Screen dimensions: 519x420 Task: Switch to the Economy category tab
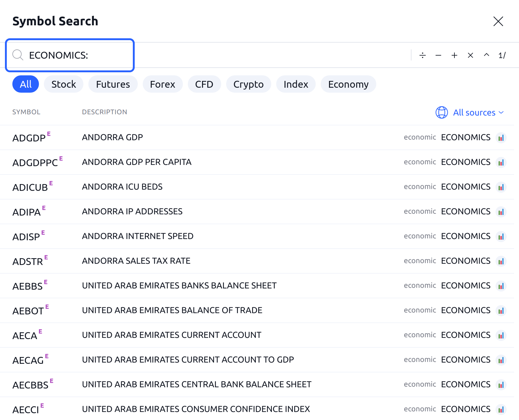click(348, 84)
